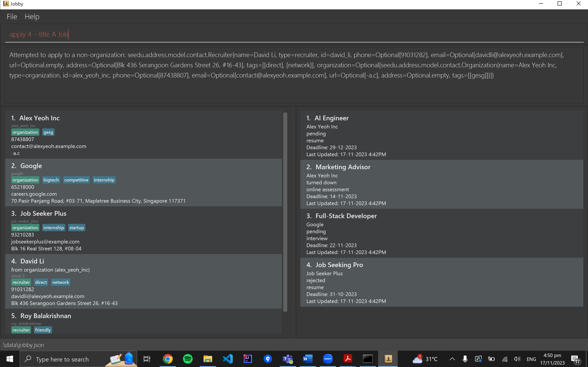Screen dimensions: 588x367
Task: Open Adobe Acrobat from the taskbar
Action: pos(348,359)
